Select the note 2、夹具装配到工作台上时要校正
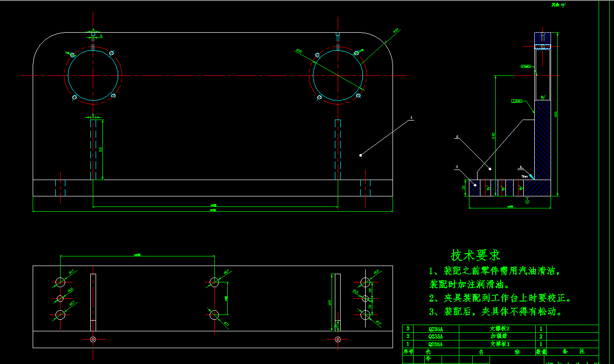The width and height of the screenshot is (614, 364). [x=500, y=298]
